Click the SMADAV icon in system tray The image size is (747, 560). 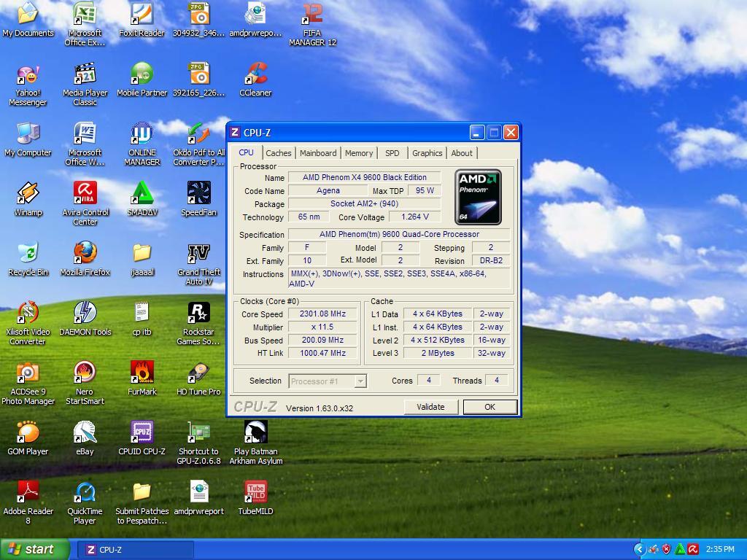(x=680, y=550)
